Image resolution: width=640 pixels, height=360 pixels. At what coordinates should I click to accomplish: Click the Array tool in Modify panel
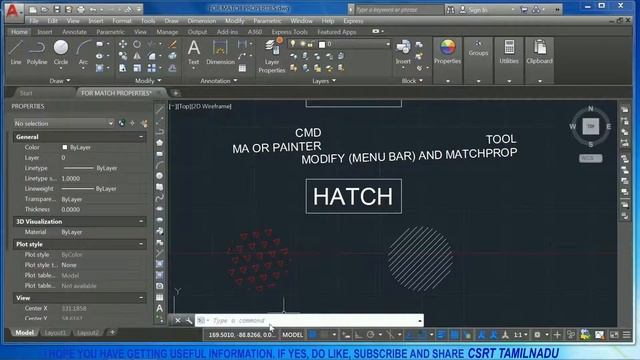tap(151, 68)
